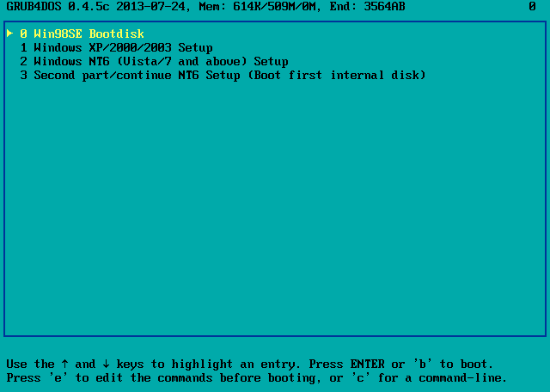This screenshot has width=550, height=392.
Task: Click the 'Press e to edit' help line
Action: 257,378
